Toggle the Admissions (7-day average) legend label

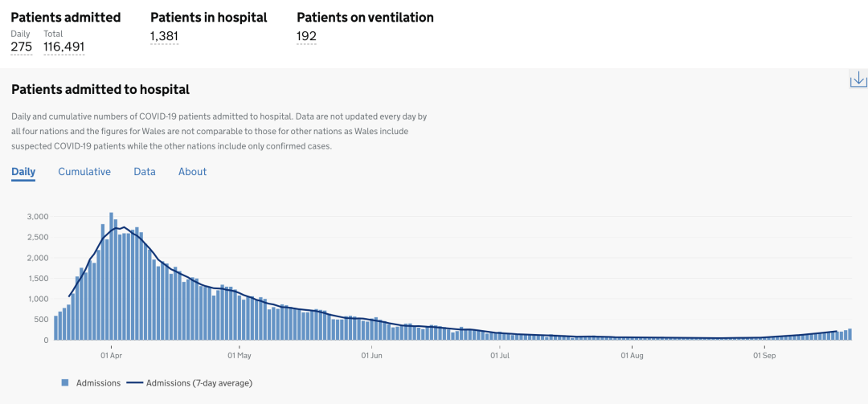pyautogui.click(x=199, y=383)
